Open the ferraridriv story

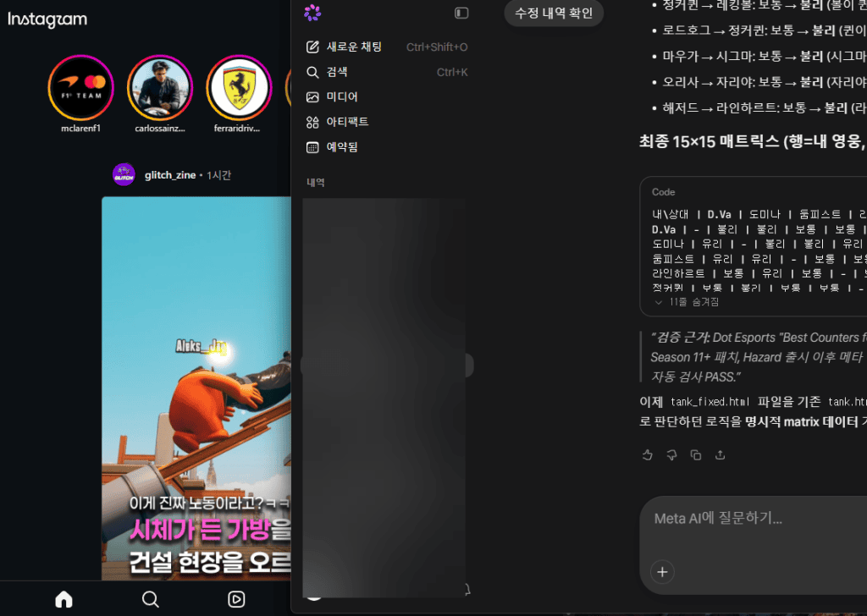coord(239,87)
